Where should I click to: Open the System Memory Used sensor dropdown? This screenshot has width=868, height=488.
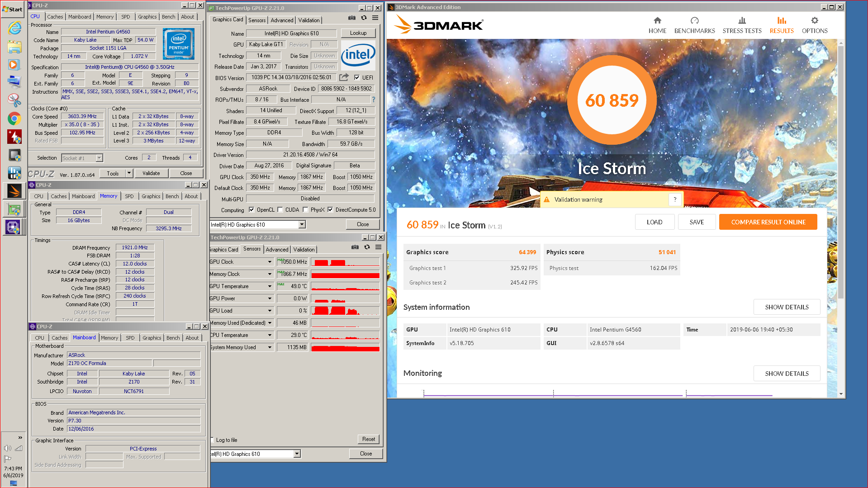pyautogui.click(x=270, y=347)
